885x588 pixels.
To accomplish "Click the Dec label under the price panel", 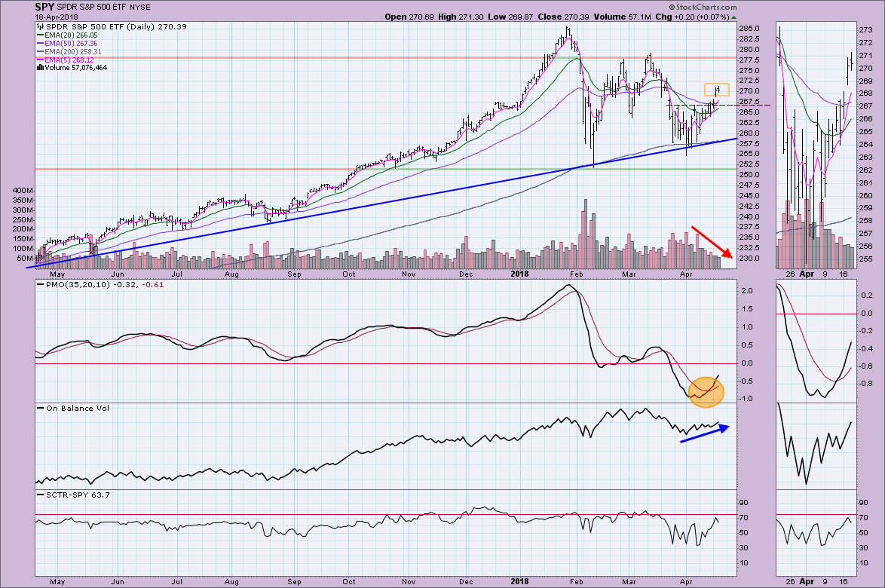I will pos(466,274).
